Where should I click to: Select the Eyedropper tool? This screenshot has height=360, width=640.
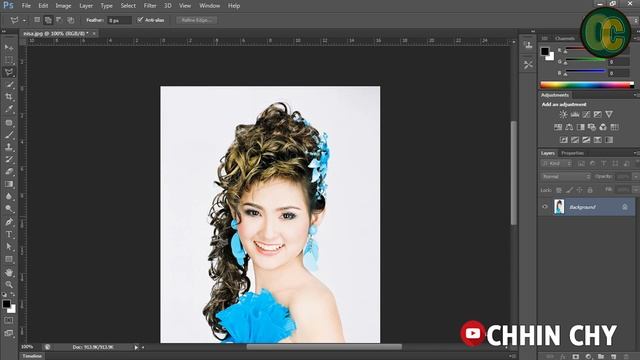pos(9,109)
